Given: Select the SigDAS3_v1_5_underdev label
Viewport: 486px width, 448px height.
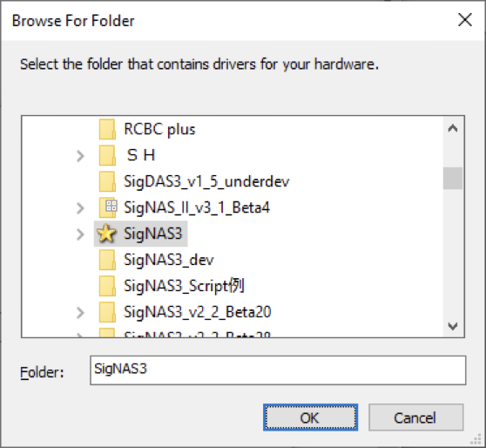Looking at the screenshot, I should click(x=206, y=181).
